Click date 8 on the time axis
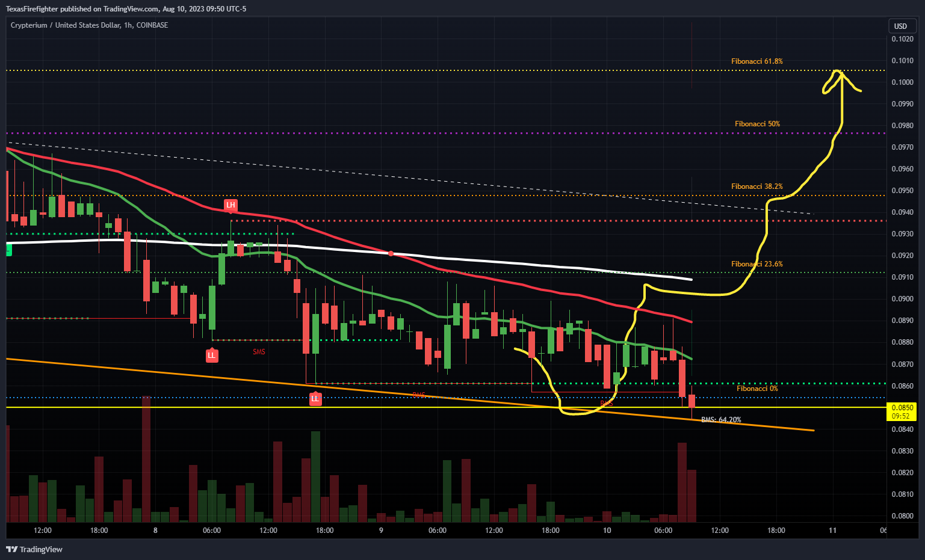Viewport: 925px width, 560px height. pos(155,531)
